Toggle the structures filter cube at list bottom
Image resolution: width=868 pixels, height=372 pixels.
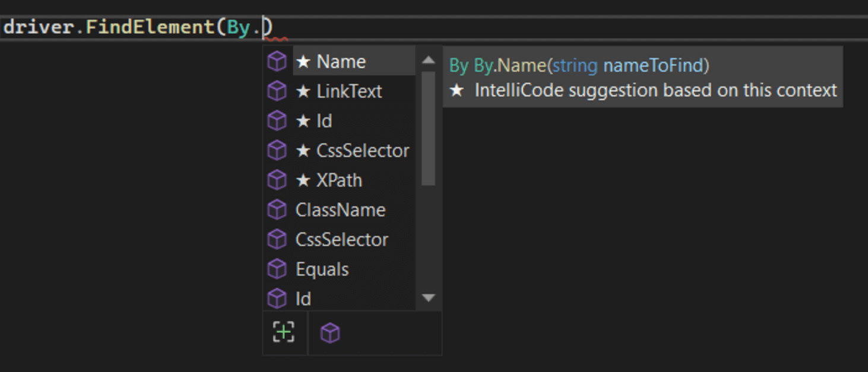[x=330, y=332]
